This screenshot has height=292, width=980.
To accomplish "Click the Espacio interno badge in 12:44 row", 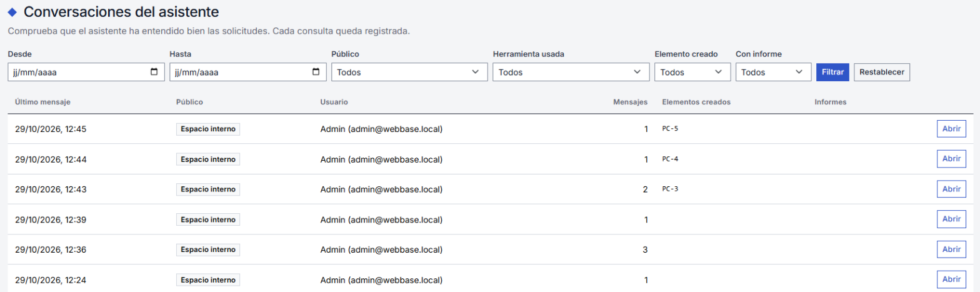I will point(208,159).
